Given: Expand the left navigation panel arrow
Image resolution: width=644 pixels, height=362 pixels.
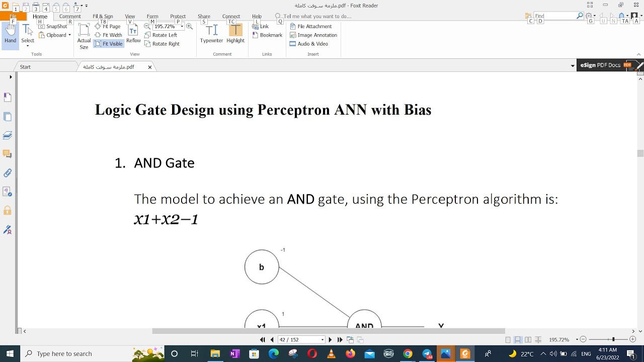Looking at the screenshot, I should point(11,77).
